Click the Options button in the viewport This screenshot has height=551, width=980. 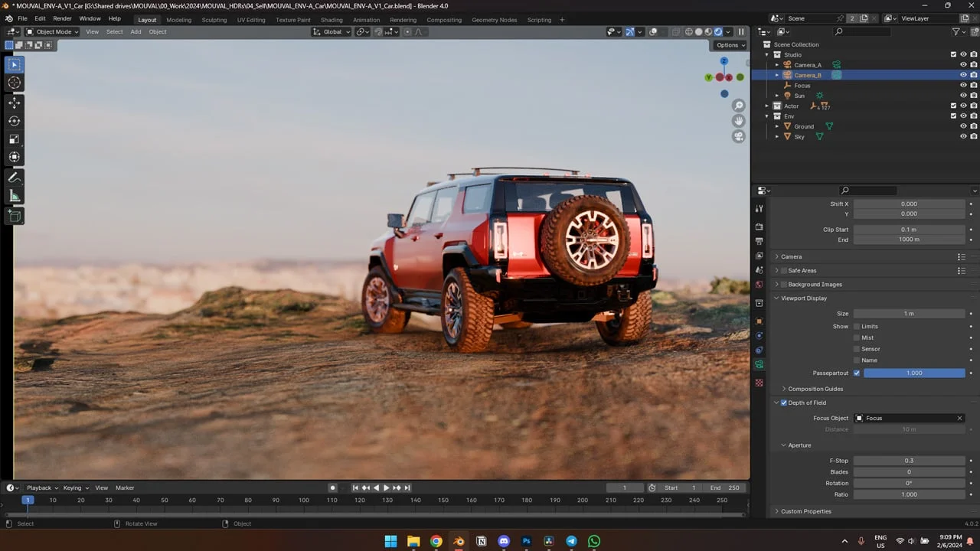tap(728, 45)
